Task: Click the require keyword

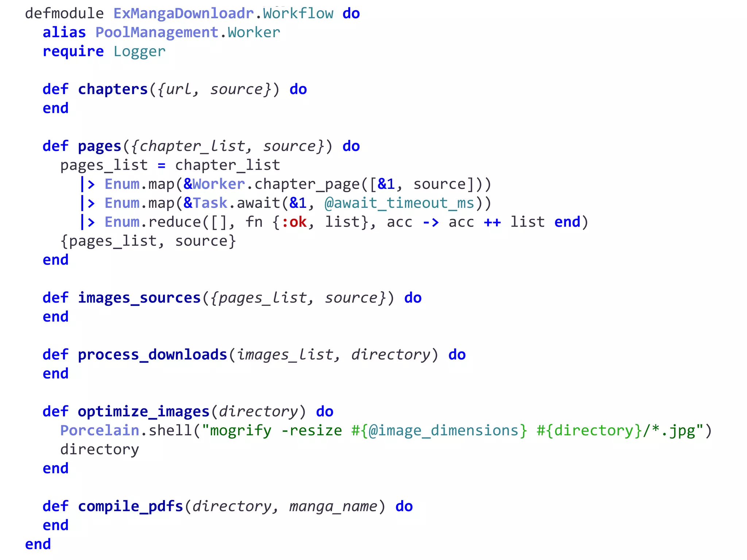Action: click(73, 51)
